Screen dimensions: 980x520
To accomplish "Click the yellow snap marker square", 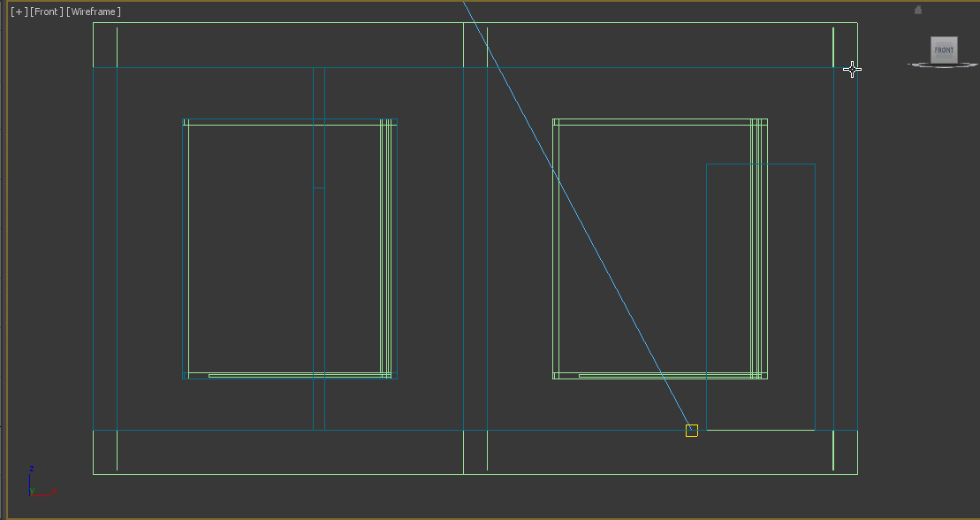I will [x=692, y=431].
